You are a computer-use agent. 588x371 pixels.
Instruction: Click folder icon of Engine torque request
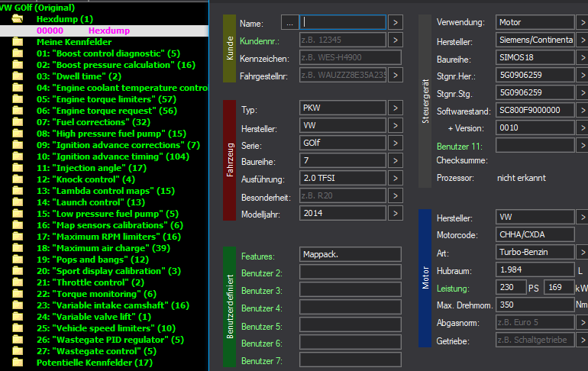(x=18, y=111)
